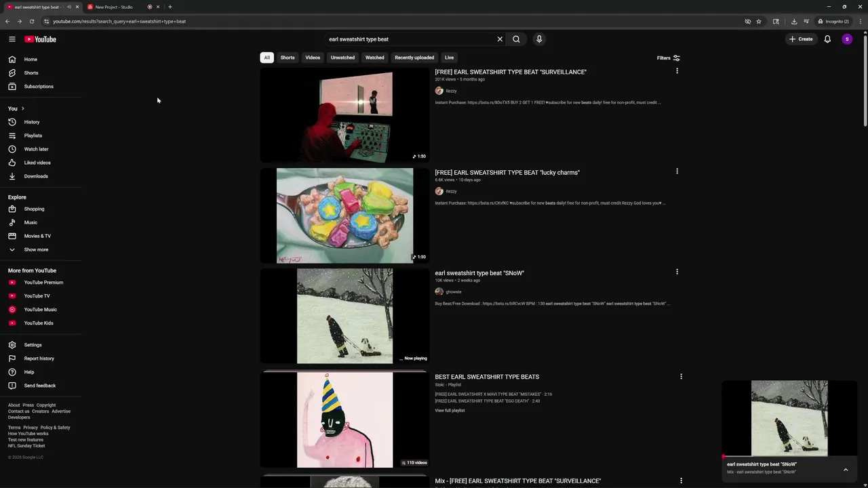Open more actions for lucky charms video
Screen dimensions: 868x488
677,171
